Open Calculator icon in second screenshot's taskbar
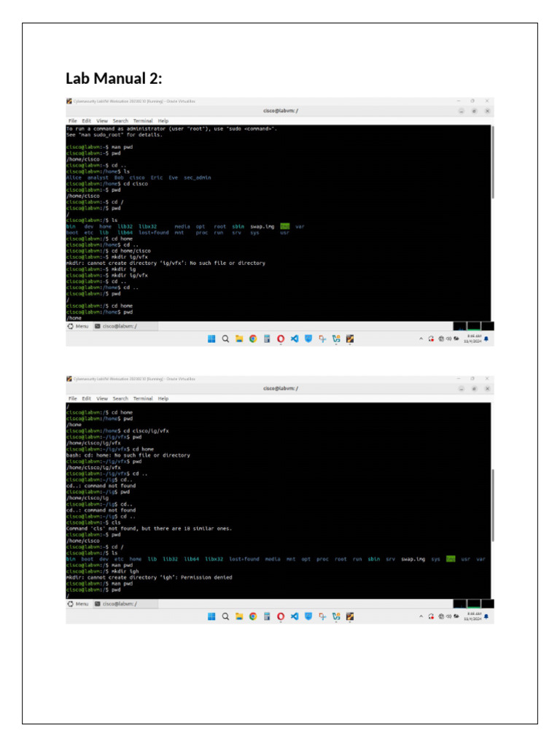 pos(267,616)
